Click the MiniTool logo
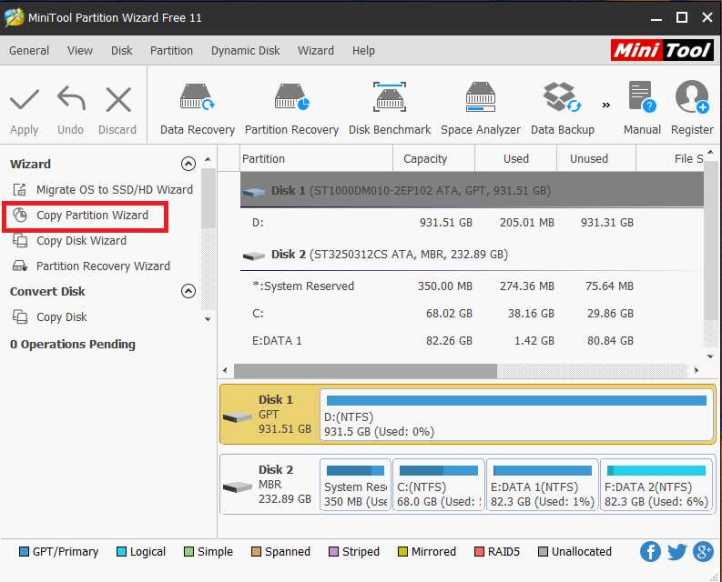This screenshot has width=722, height=582. click(662, 50)
